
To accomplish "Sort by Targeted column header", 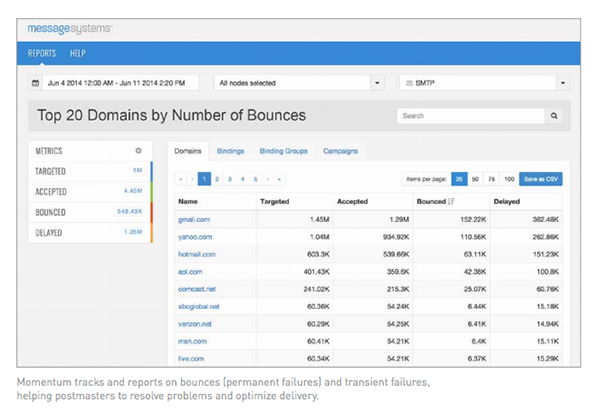I will (x=275, y=201).
